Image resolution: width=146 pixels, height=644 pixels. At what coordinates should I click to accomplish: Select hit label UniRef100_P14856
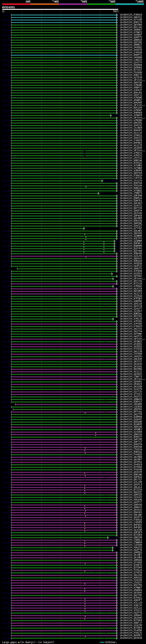click(x=131, y=630)
